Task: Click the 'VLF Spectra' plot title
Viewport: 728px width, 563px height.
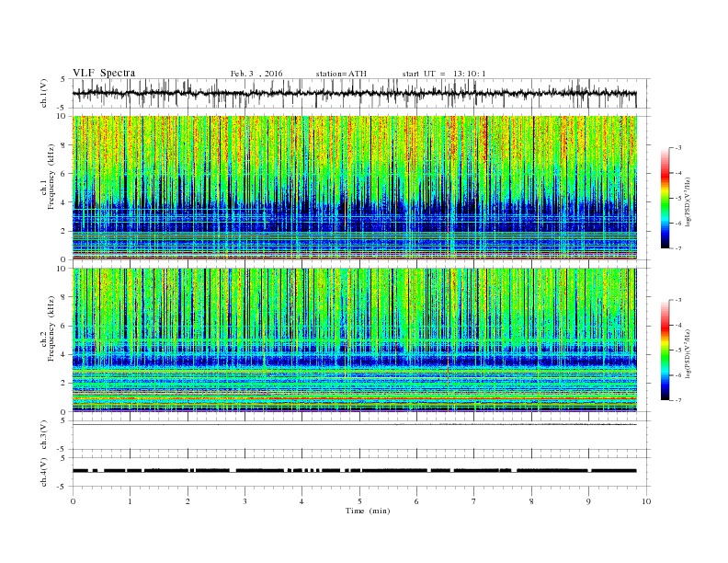Action: (x=104, y=73)
